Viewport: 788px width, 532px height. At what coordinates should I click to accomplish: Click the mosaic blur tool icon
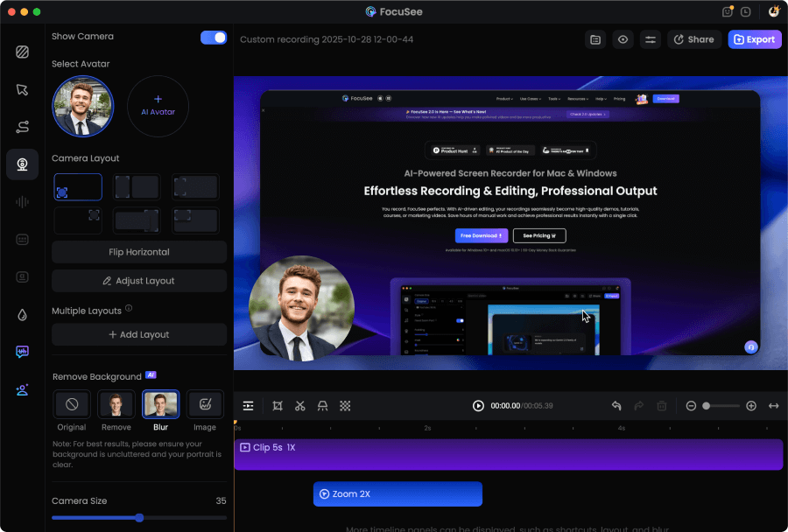[x=345, y=406]
